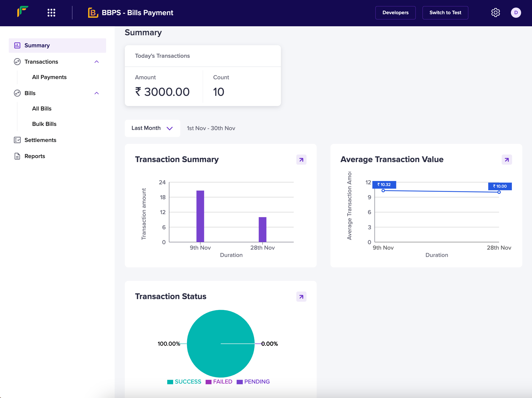Viewport: 532px width, 398px height.
Task: Click the ₹ 10.32 data point
Action: coord(383,190)
